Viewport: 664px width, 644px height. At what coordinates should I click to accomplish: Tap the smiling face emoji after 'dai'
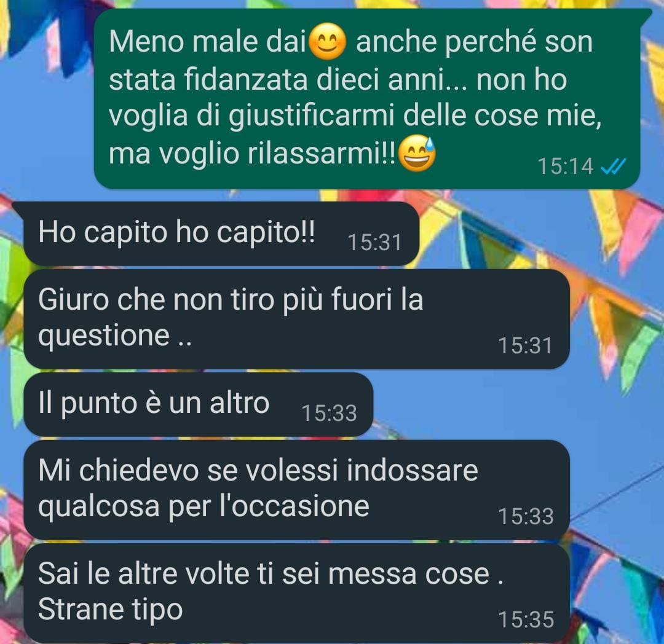coord(328,41)
